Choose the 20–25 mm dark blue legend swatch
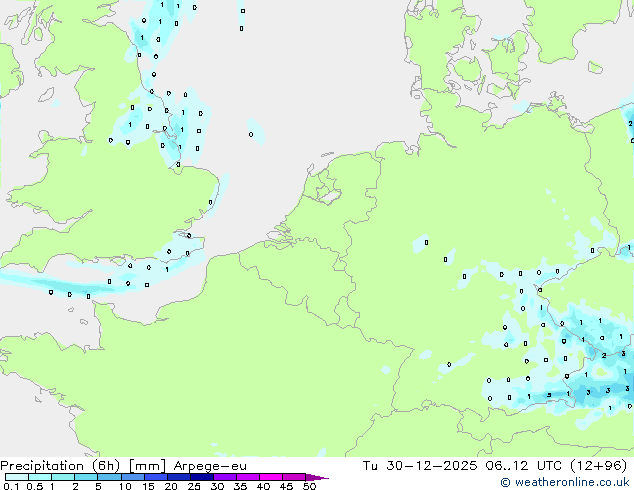This screenshot has width=634, height=490. 178,477
